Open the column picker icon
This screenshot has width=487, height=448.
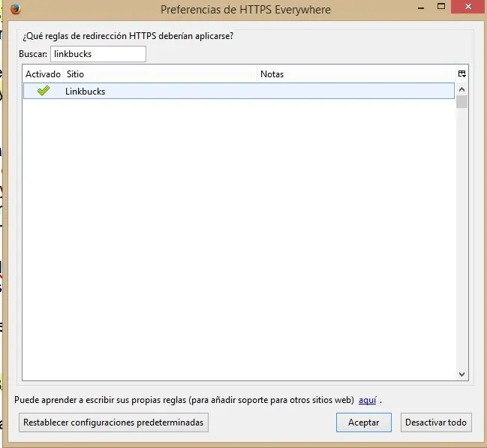pyautogui.click(x=461, y=74)
